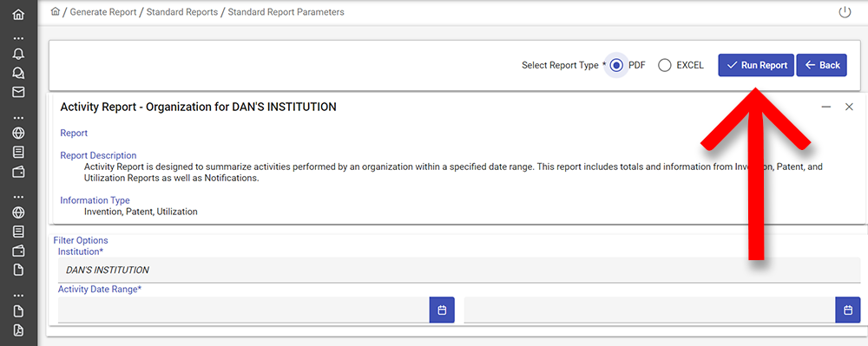The height and width of the screenshot is (346, 868).
Task: Open notifications via the bell icon
Action: point(18,54)
